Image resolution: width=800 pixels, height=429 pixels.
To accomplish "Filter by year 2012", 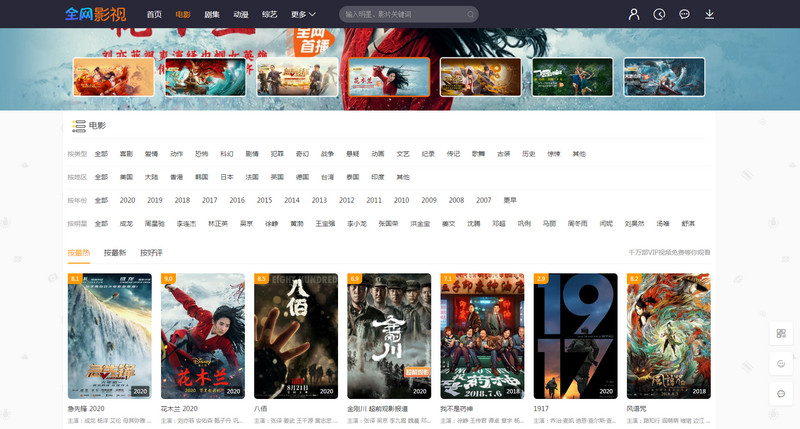I will tap(346, 200).
